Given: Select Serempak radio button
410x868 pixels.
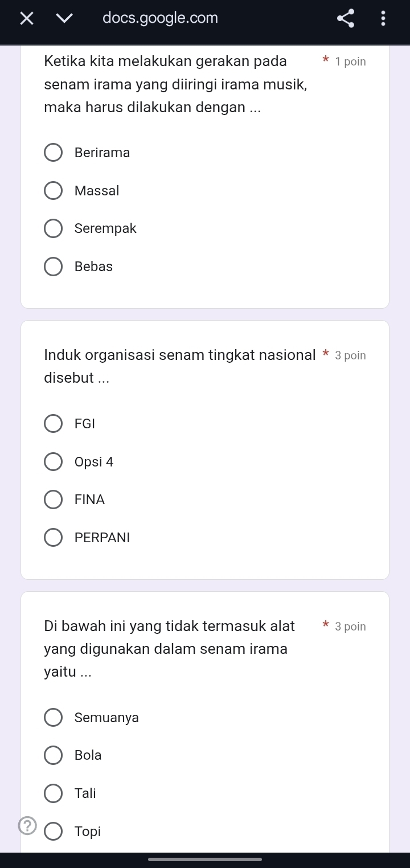Looking at the screenshot, I should (54, 228).
